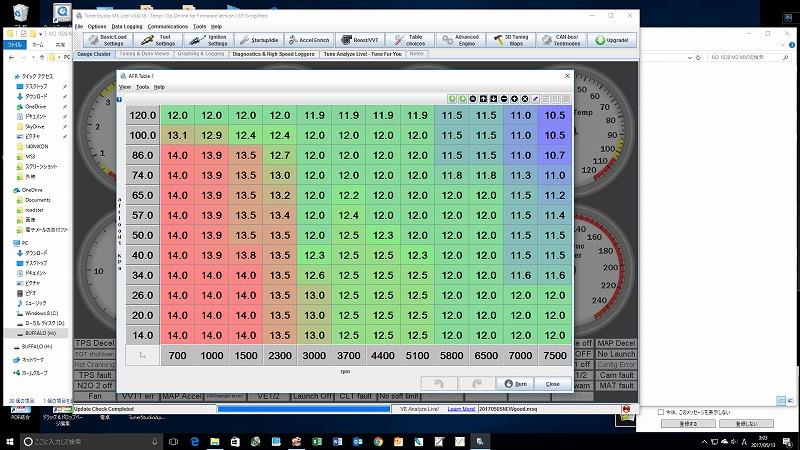Select the 13.8 cell at 40.0 kPa, 1500 rpm

point(245,255)
